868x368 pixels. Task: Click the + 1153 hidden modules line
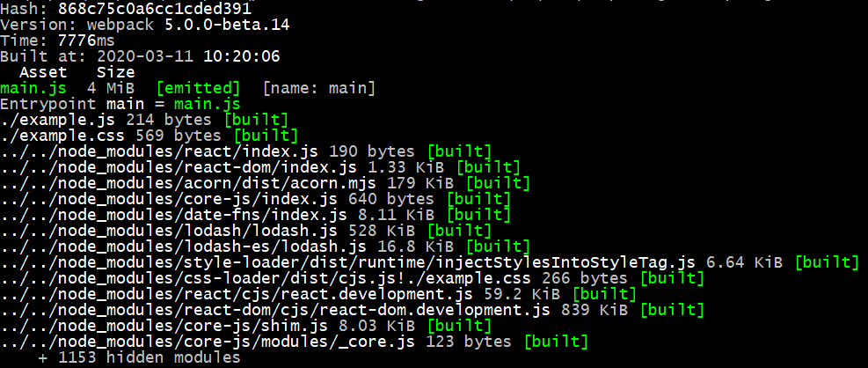(140, 357)
